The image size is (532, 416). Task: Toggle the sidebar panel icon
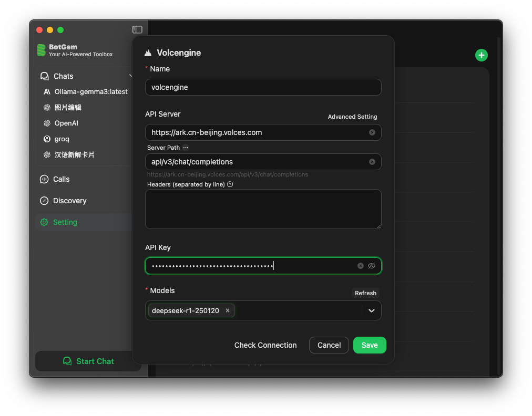[x=137, y=29]
